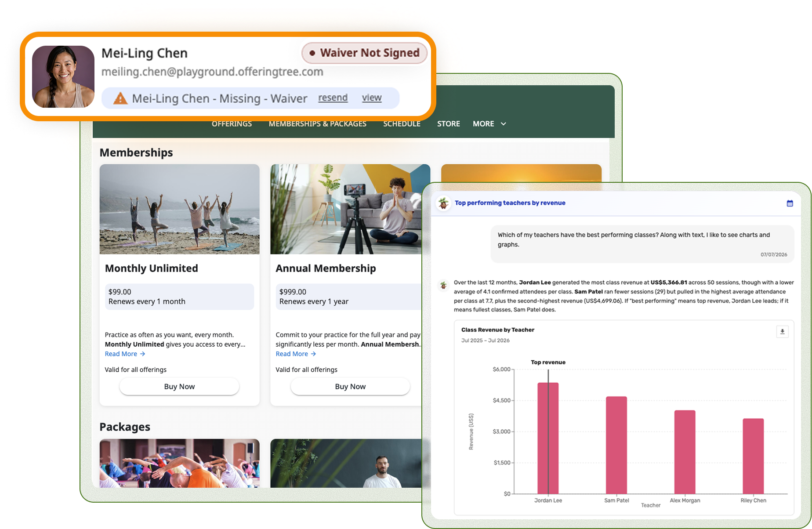Click the Jul 2025 – Jul 2026 date range
Image resolution: width=812 pixels, height=529 pixels.
[x=486, y=341]
